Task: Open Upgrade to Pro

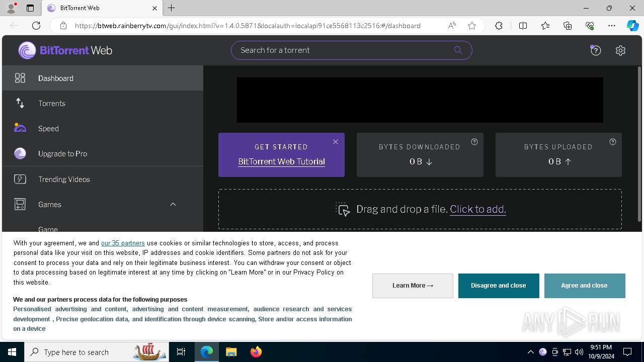Action: [x=102, y=153]
